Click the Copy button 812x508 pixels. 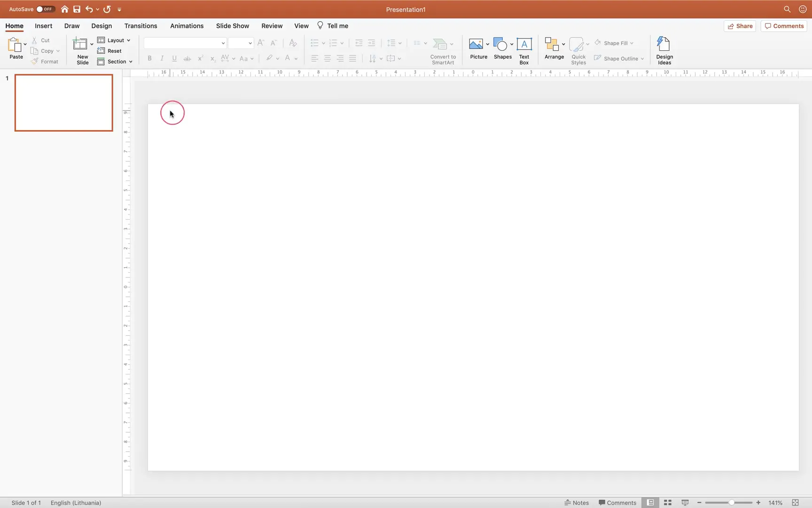pyautogui.click(x=42, y=51)
